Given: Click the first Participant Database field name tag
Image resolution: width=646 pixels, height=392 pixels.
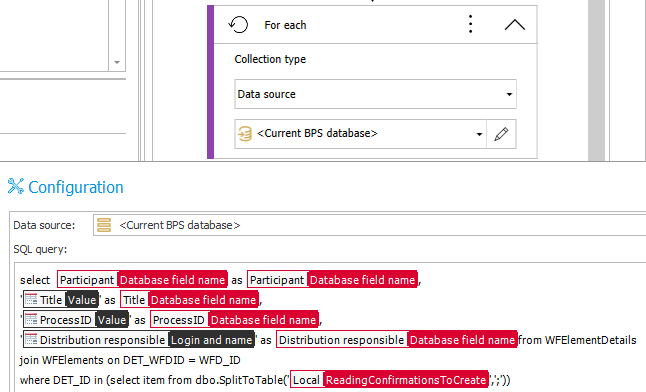Looking at the screenshot, I should pyautogui.click(x=142, y=280).
